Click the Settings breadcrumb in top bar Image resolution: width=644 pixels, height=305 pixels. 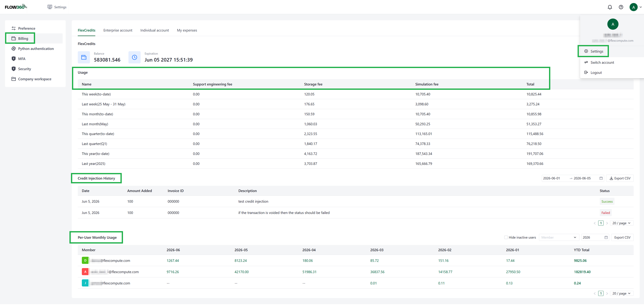pos(57,7)
